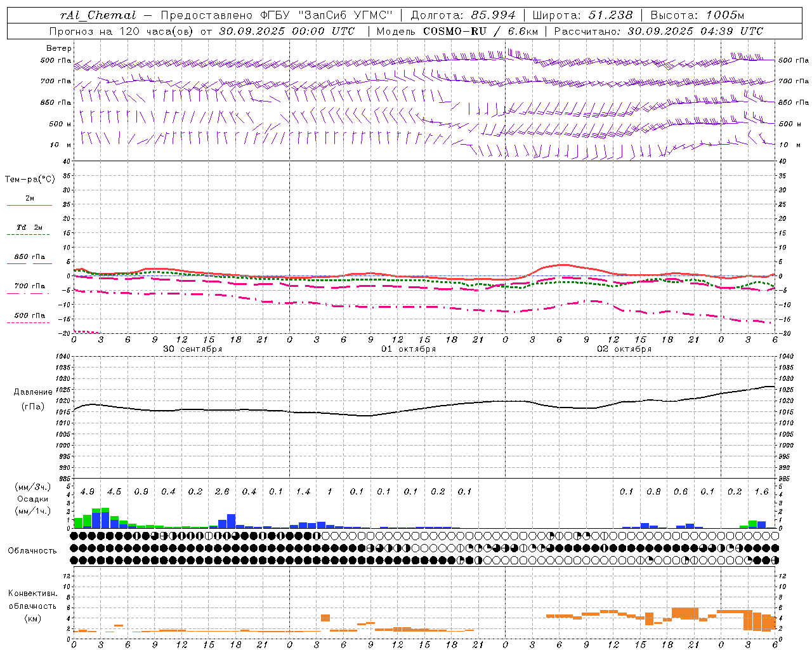Screen dimensions: 812x650
Task: Select the Давление pressure chart label
Action: pyautogui.click(x=33, y=392)
